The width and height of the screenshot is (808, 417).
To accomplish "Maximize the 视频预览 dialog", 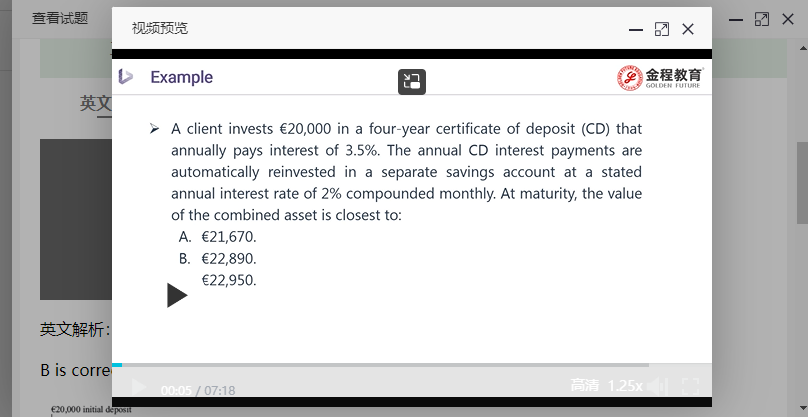I will click(x=661, y=29).
